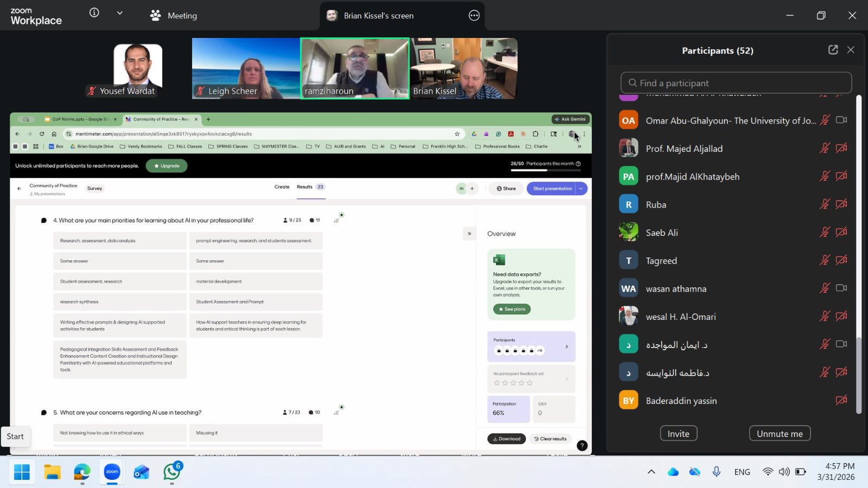Viewport: 868px width, 488px height.
Task: Open WhatsApp from the taskbar
Action: click(x=171, y=472)
